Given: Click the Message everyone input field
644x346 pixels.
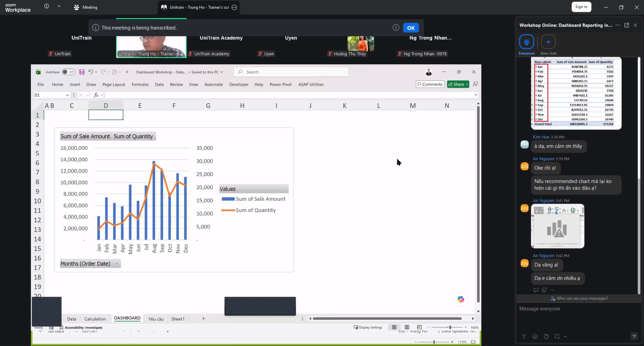Looking at the screenshot, I should click(578, 309).
